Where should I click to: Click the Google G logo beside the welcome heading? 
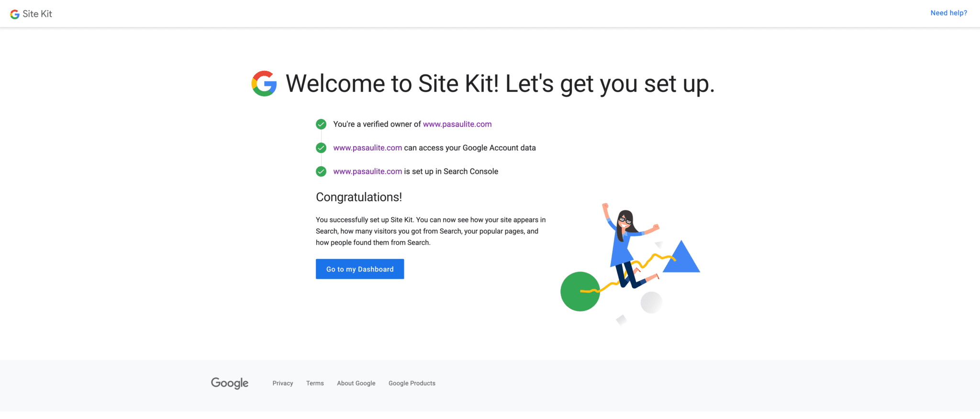264,84
